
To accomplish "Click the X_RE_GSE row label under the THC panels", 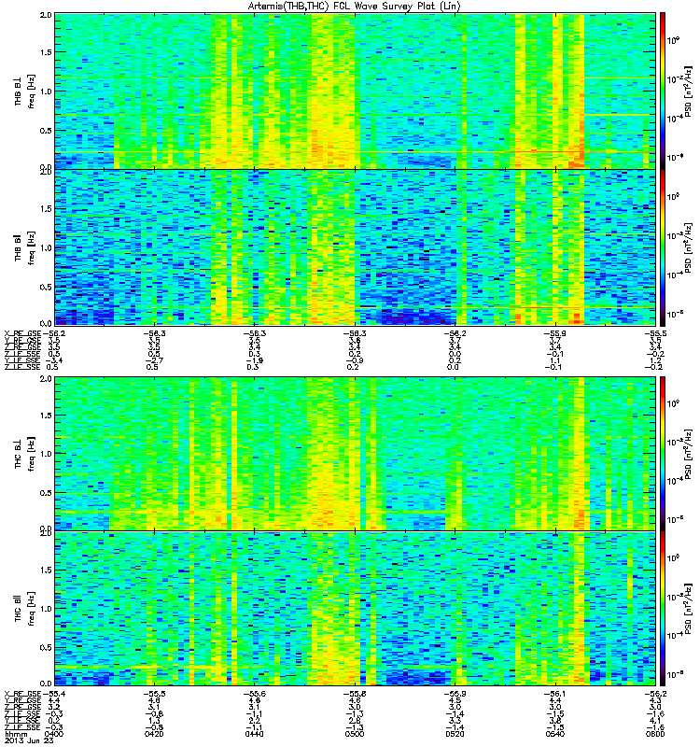I will coord(22,694).
